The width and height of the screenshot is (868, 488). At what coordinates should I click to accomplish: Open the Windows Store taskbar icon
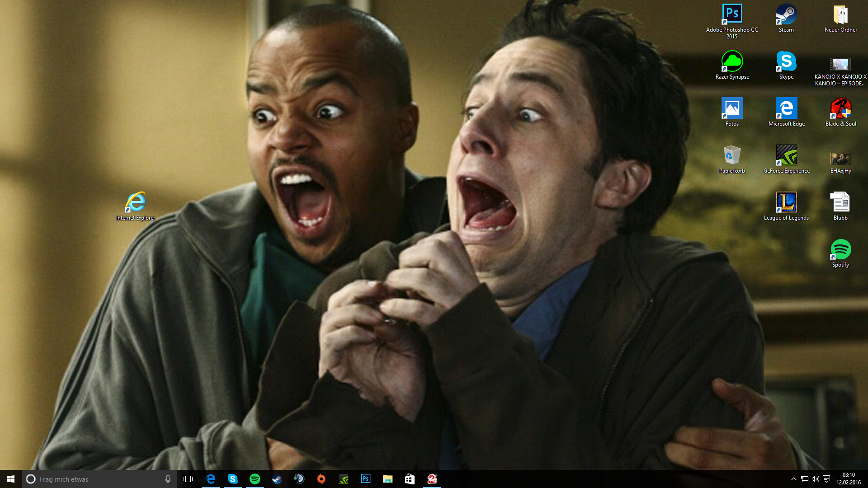point(410,479)
